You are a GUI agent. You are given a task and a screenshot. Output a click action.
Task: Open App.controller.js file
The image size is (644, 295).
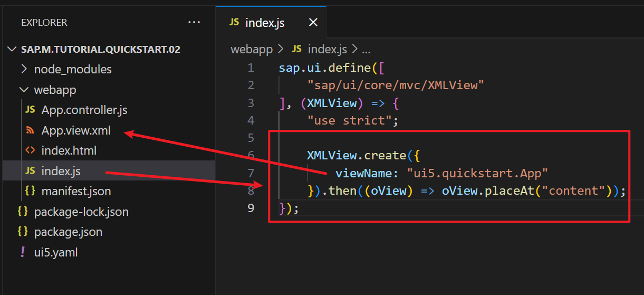coord(84,110)
